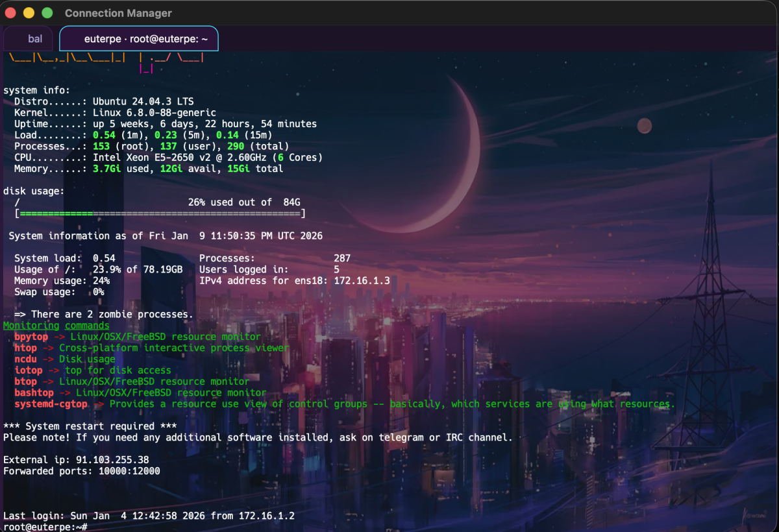Image resolution: width=779 pixels, height=532 pixels.
Task: Click the "Users logged in:" value 5
Action: [x=336, y=269]
